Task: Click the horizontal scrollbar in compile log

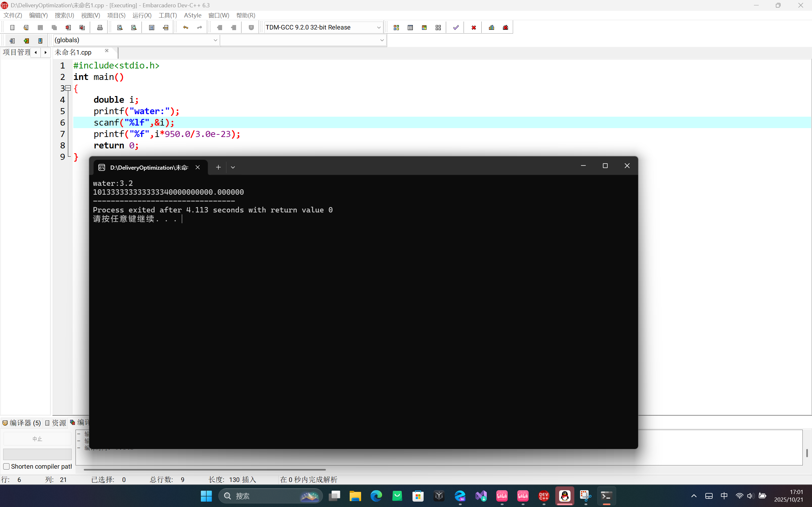Action: (205, 470)
